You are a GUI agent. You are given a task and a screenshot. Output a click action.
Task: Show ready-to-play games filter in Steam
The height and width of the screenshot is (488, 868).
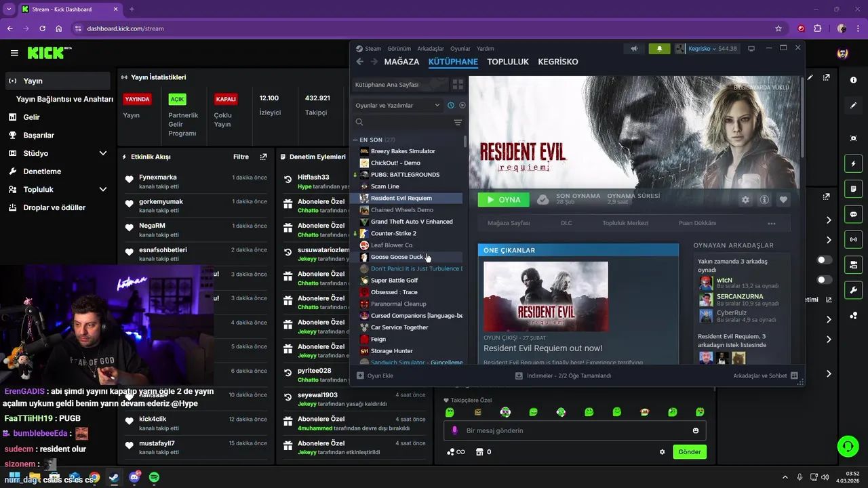point(462,105)
